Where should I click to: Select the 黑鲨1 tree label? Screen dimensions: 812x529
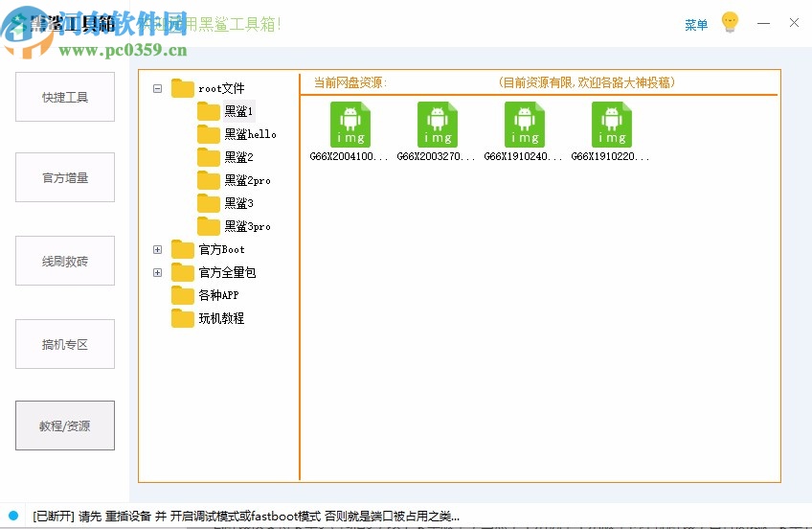point(238,111)
